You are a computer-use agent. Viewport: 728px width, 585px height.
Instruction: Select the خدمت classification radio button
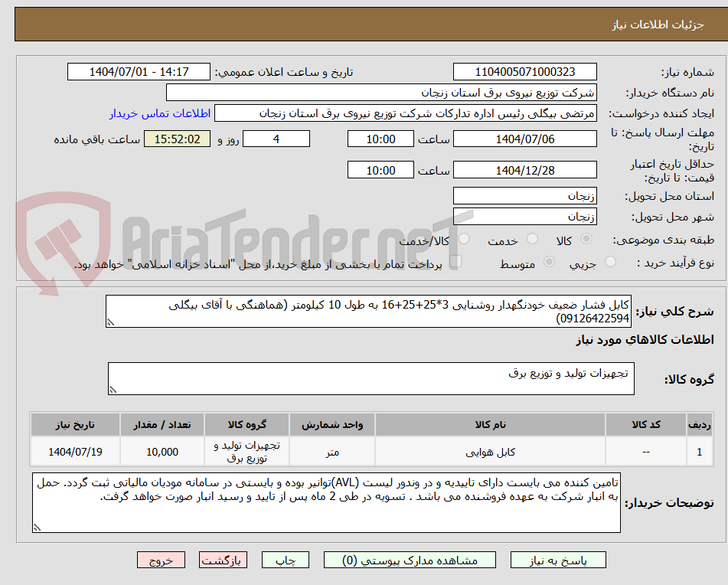(x=531, y=239)
